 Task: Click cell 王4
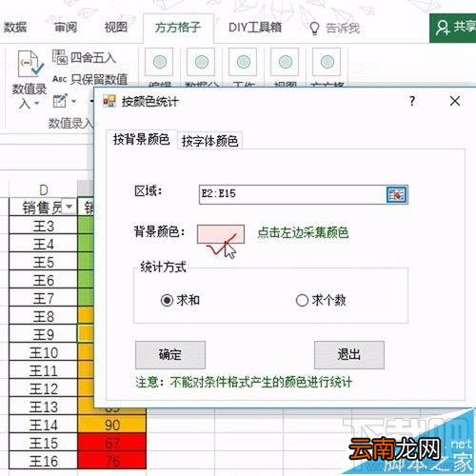(44, 244)
